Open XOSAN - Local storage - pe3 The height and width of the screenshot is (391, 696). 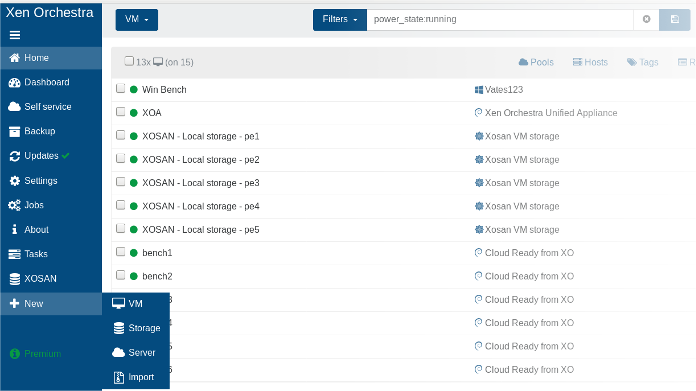click(201, 183)
